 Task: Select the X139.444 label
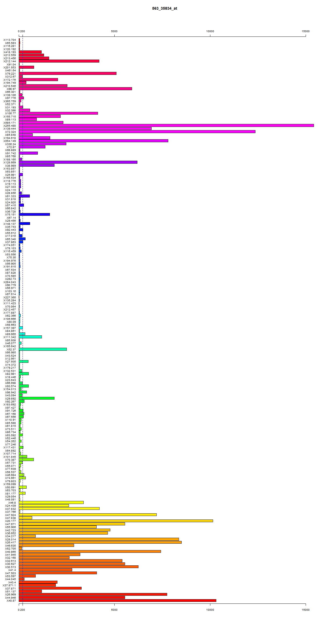click(x=10, y=129)
